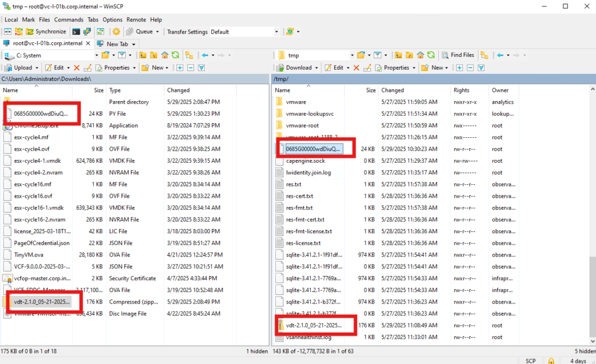Click the Upload button

tap(18, 67)
